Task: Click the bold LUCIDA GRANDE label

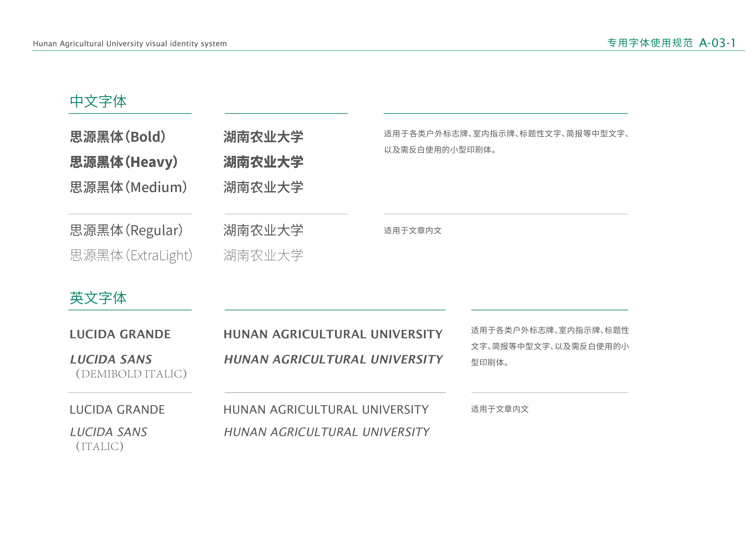Action: click(120, 334)
